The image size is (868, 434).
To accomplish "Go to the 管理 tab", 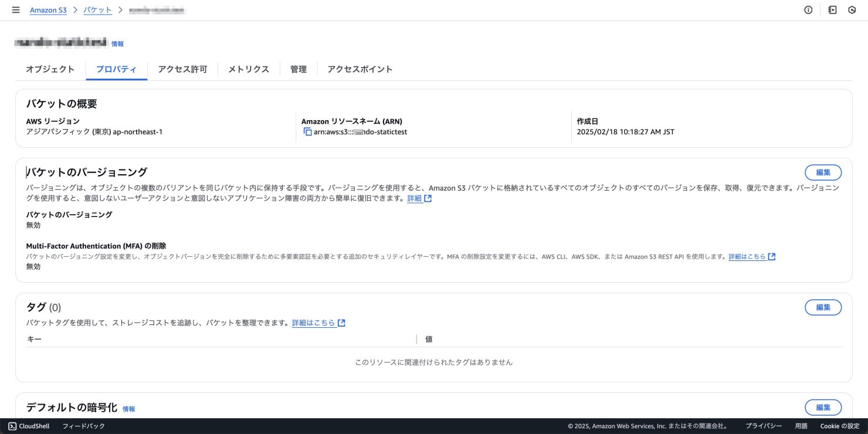I will point(298,69).
